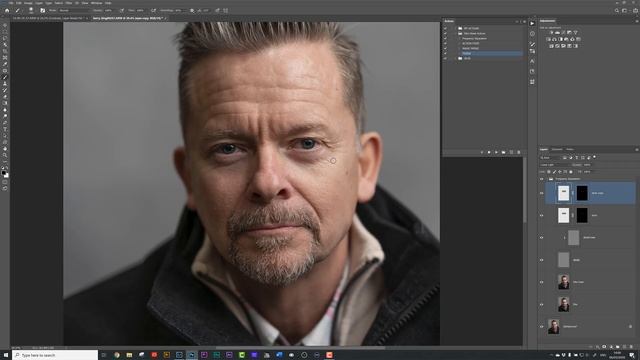Click the black mask thumbnail of the selected layer

point(582,193)
